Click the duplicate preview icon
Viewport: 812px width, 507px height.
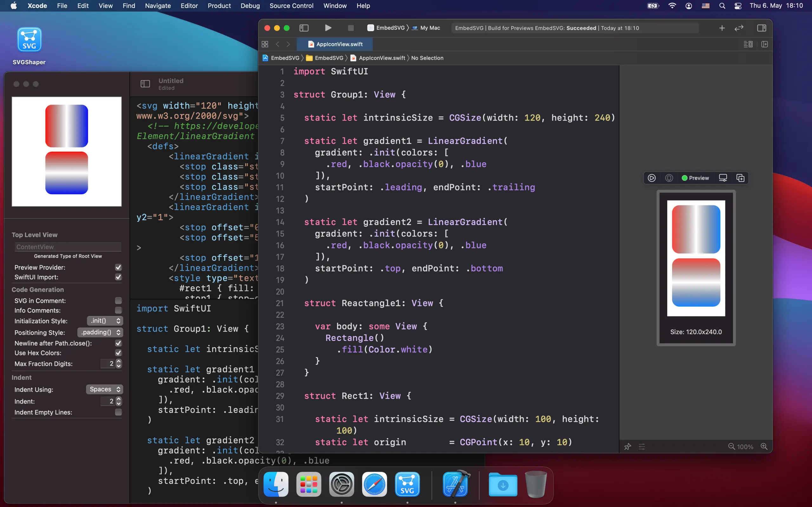pos(740,178)
